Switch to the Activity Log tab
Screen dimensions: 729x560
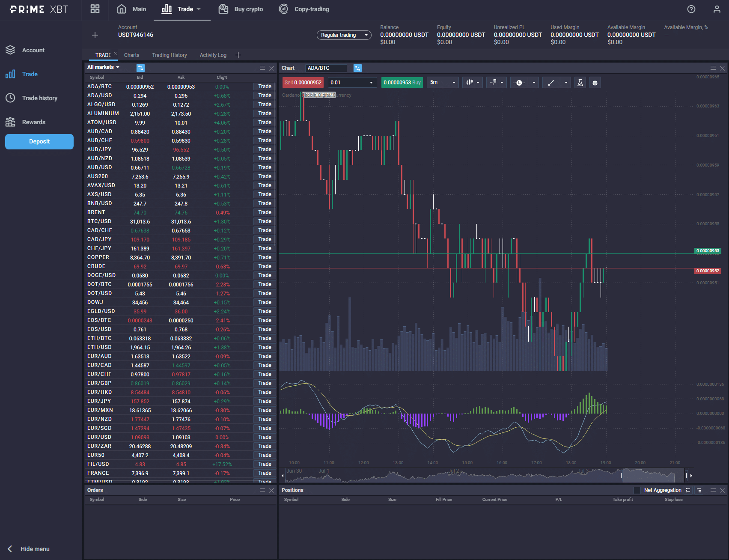pyautogui.click(x=213, y=55)
